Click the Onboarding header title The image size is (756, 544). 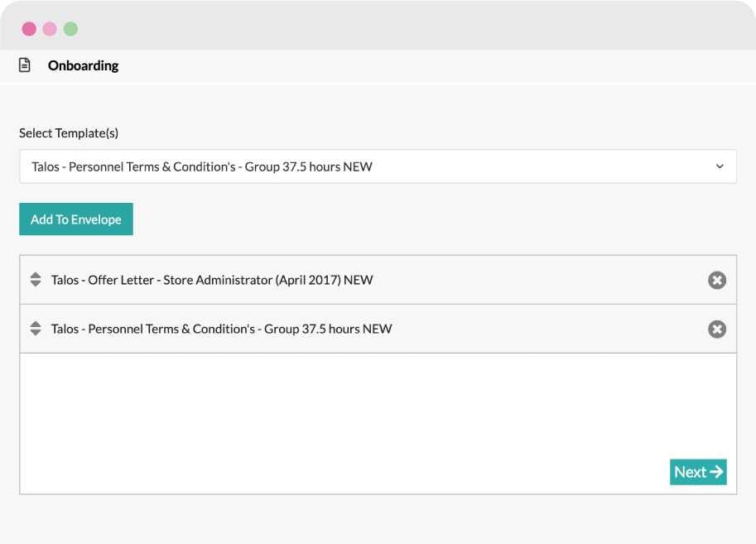click(x=84, y=65)
